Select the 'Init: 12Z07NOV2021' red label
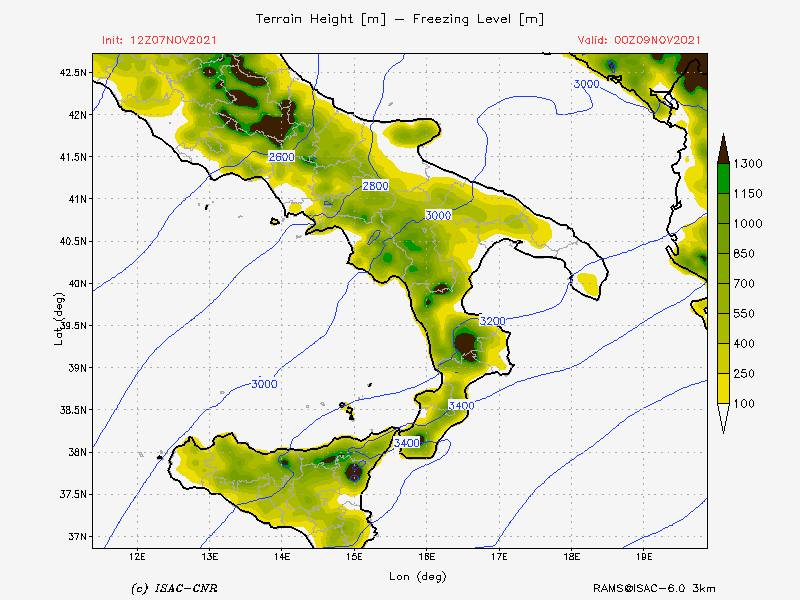This screenshot has height=600, width=800. click(159, 40)
